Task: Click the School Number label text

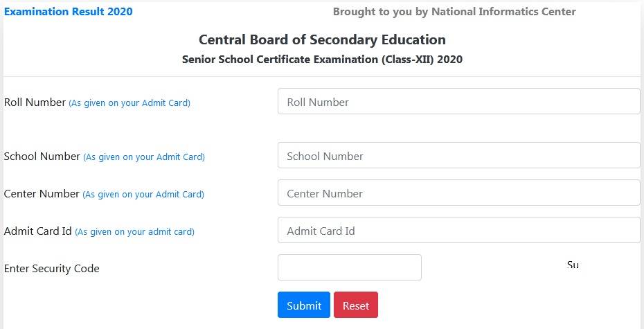Action: [42, 157]
